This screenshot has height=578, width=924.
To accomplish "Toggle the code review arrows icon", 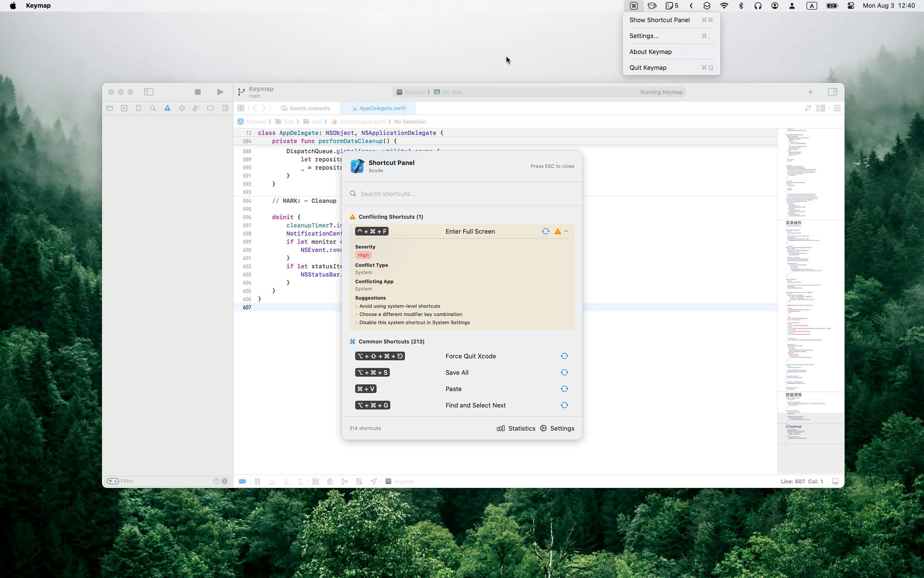I will 807,108.
